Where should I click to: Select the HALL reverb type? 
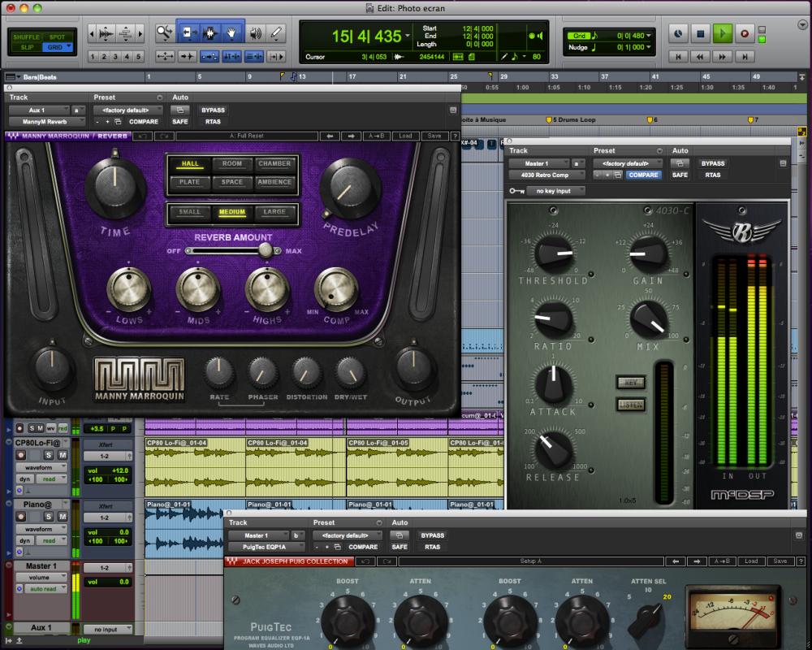(x=190, y=164)
